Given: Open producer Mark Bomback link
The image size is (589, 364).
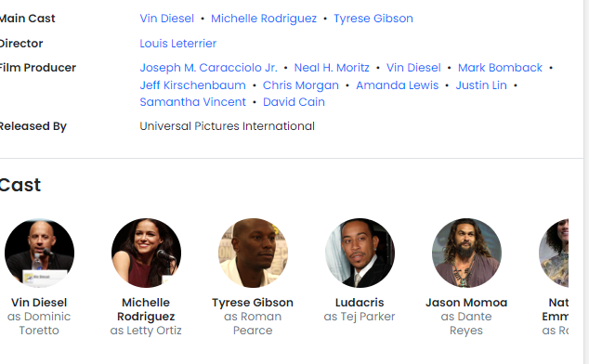Looking at the screenshot, I should pyautogui.click(x=500, y=68).
